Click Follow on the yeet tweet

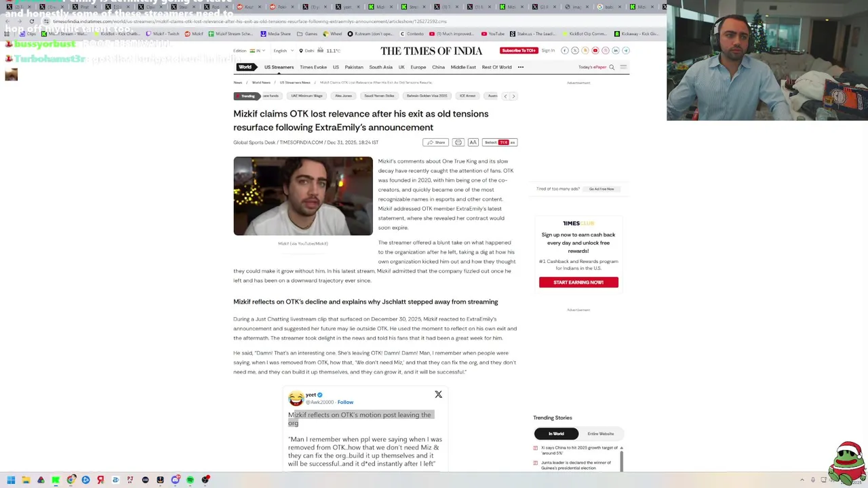(345, 403)
